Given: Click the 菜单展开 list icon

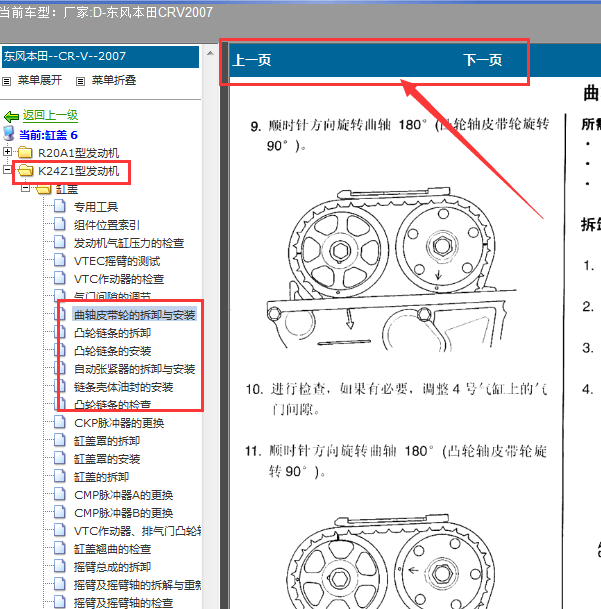Looking at the screenshot, I should pyautogui.click(x=7, y=81).
